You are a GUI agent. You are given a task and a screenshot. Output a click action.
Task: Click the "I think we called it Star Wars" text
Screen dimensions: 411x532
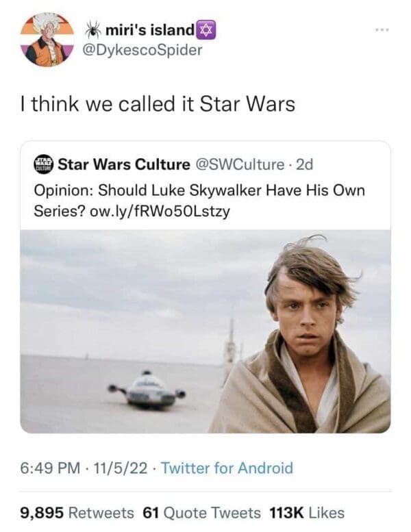point(155,104)
